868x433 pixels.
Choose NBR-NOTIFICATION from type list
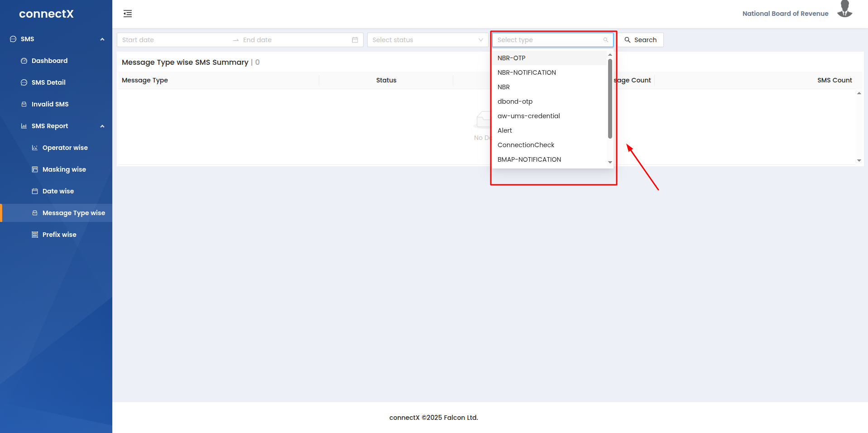click(527, 72)
